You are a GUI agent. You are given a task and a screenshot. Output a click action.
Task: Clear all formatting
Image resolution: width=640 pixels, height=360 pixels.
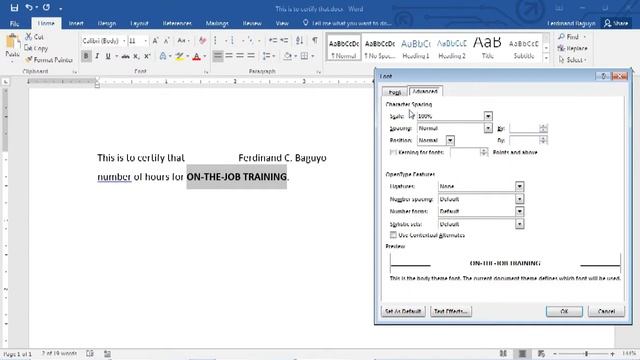tap(202, 41)
